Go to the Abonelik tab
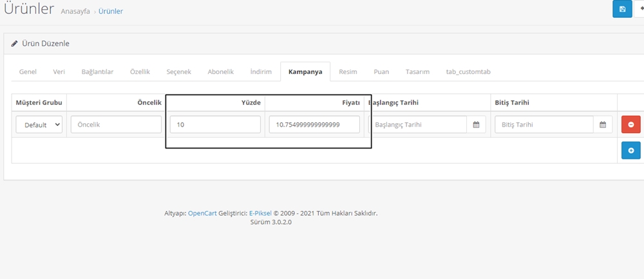The width and height of the screenshot is (644, 279). 220,72
